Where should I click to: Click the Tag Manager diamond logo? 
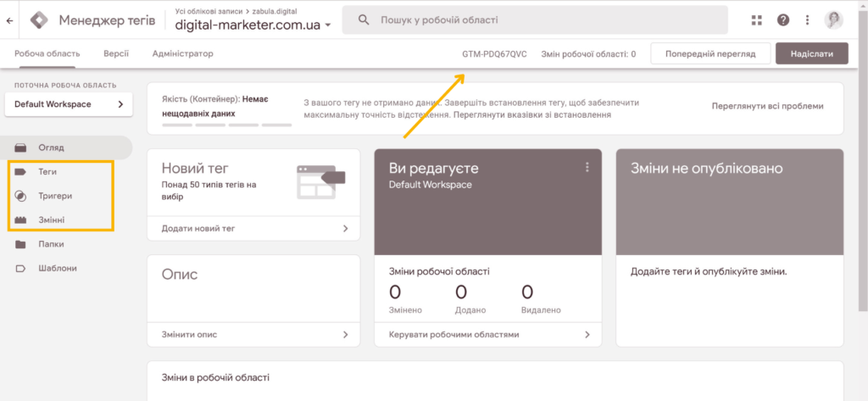tap(39, 20)
